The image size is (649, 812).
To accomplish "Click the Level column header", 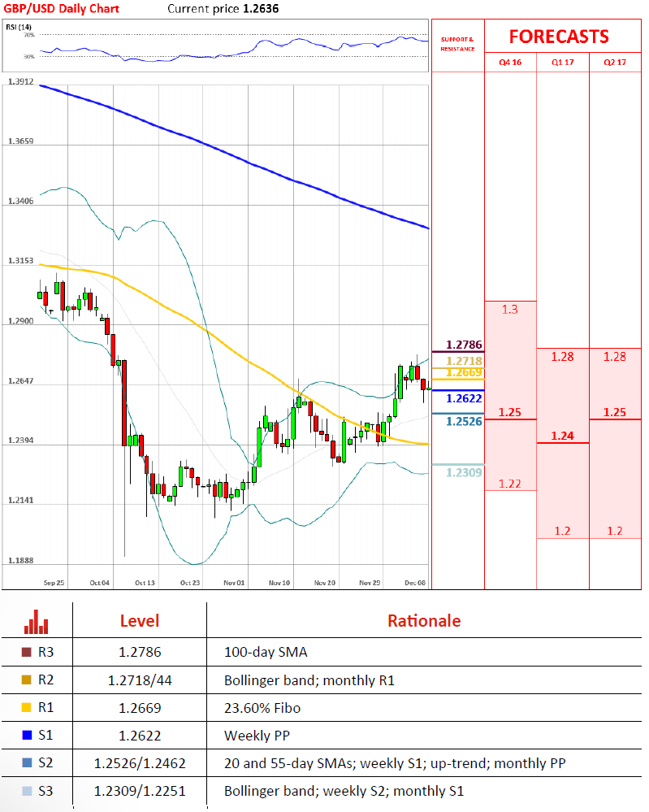I will pyautogui.click(x=140, y=621).
